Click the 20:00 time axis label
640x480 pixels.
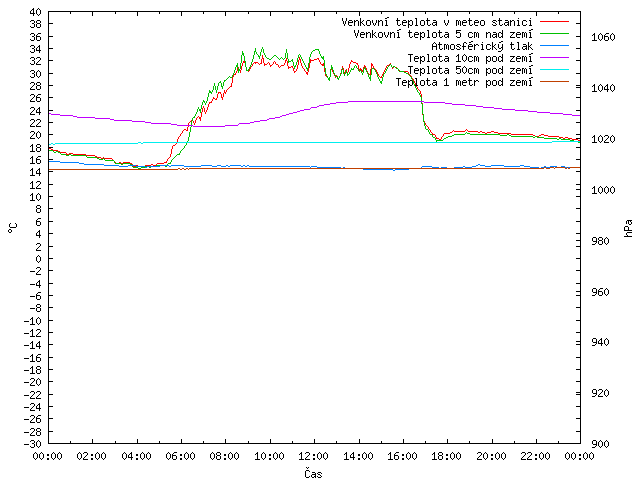coord(491,456)
